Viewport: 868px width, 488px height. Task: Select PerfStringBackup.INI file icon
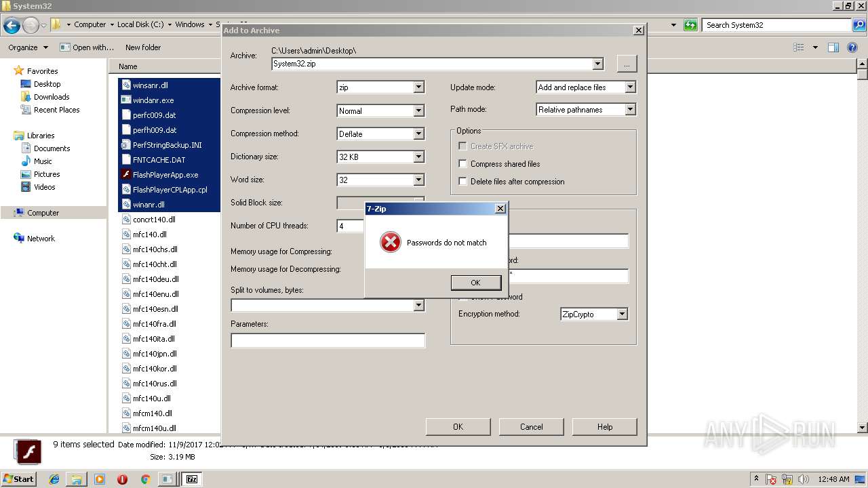126,144
